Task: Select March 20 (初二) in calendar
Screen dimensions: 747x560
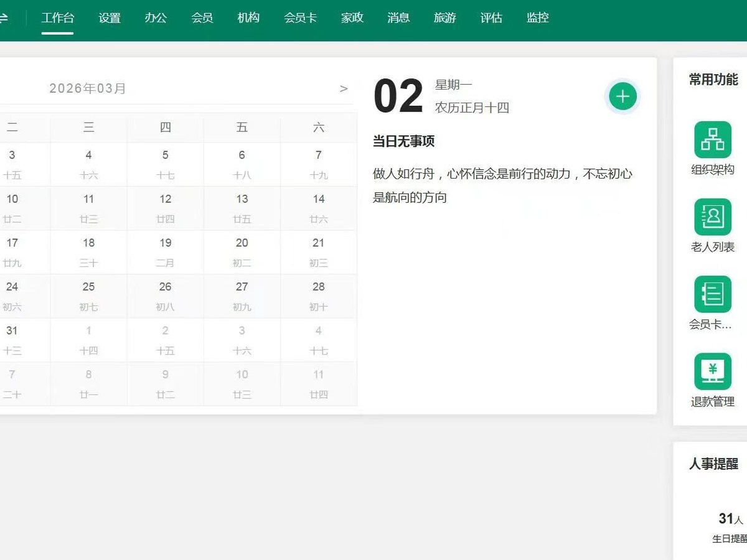Action: (x=242, y=252)
